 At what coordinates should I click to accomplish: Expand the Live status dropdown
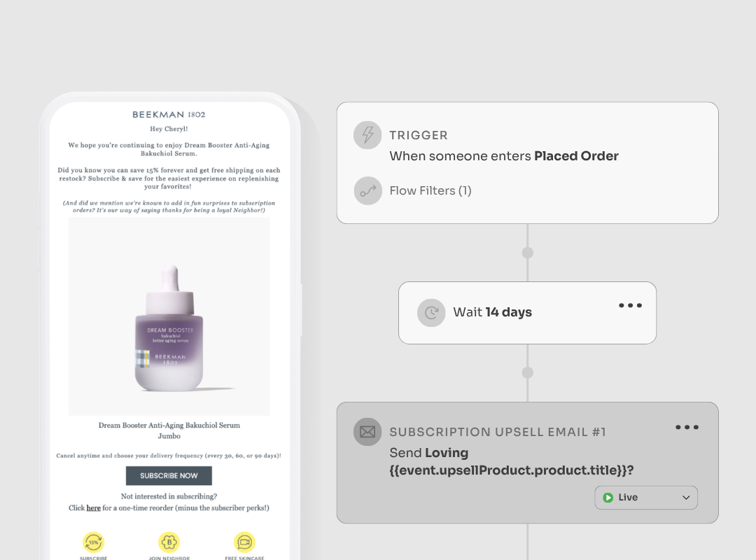646,497
